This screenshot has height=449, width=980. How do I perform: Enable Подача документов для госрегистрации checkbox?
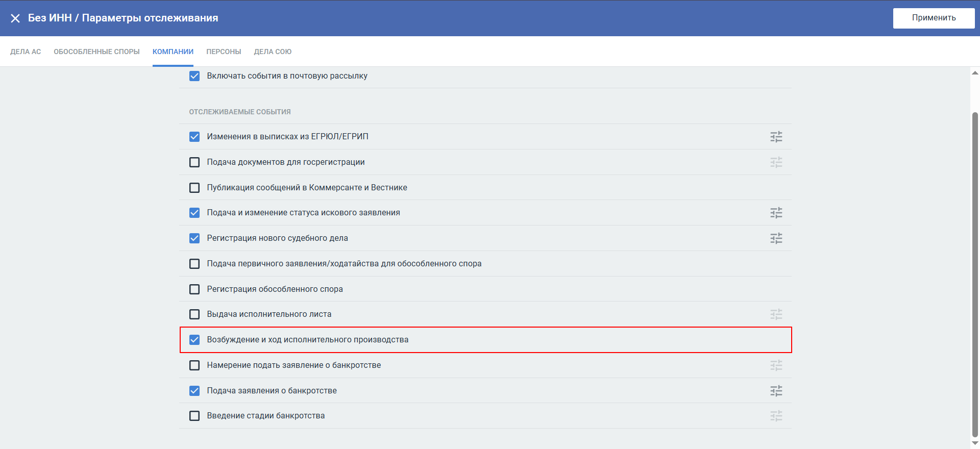tap(194, 162)
